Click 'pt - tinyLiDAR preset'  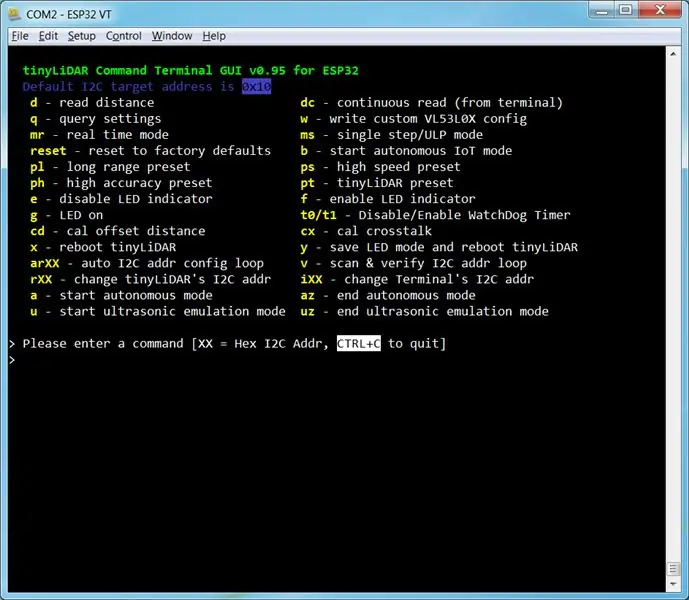click(x=377, y=183)
